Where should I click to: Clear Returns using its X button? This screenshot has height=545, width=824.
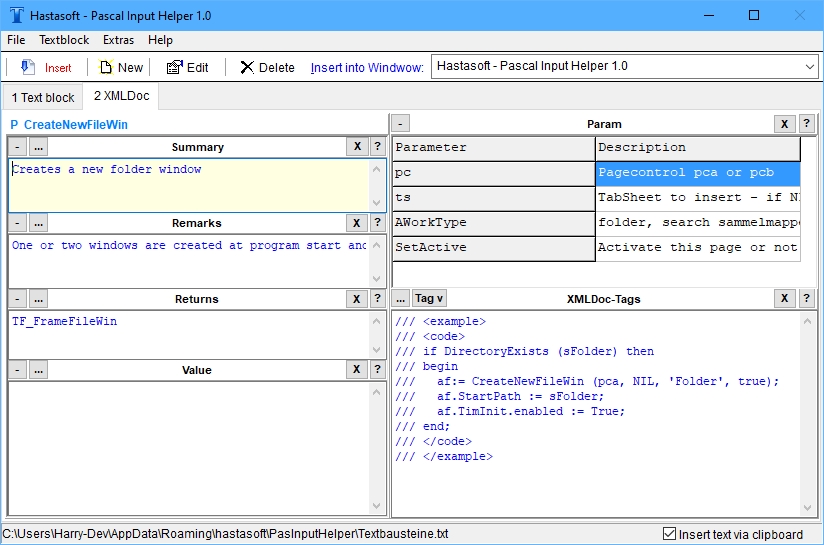357,299
